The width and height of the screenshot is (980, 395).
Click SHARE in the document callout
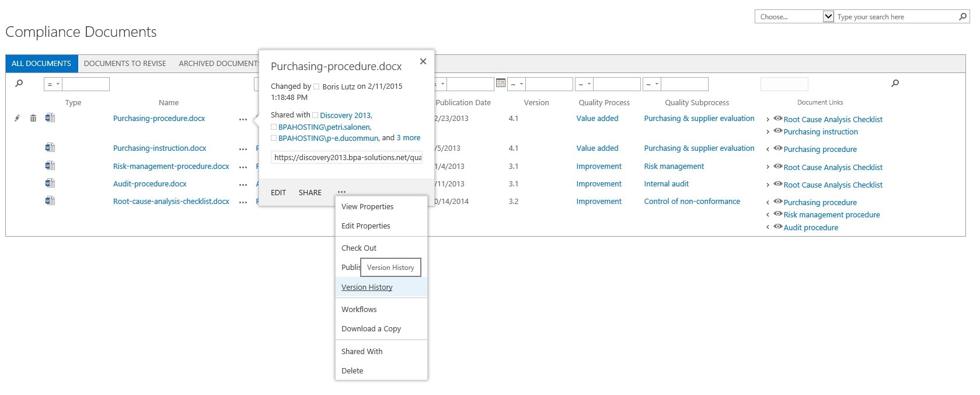(310, 192)
